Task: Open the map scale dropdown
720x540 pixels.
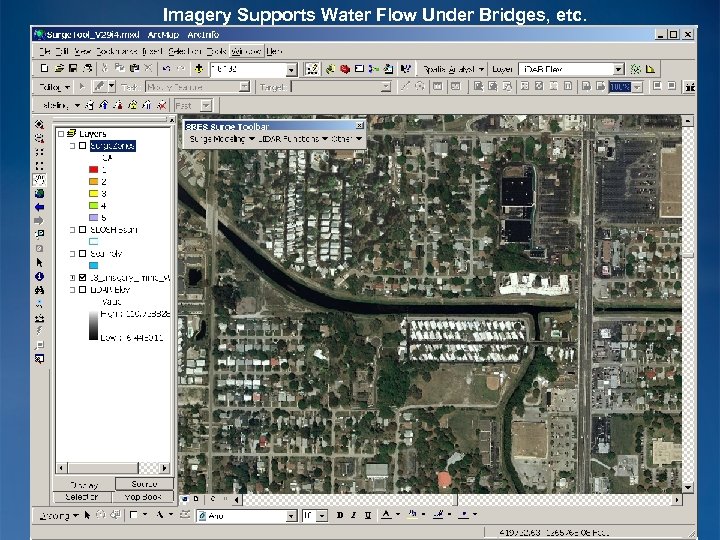Action: coord(292,69)
